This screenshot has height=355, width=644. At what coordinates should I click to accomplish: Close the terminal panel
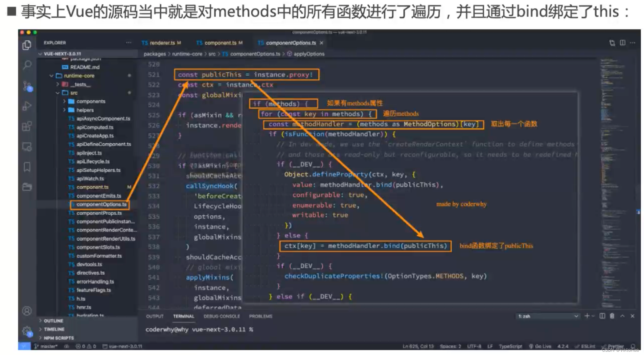[632, 316]
